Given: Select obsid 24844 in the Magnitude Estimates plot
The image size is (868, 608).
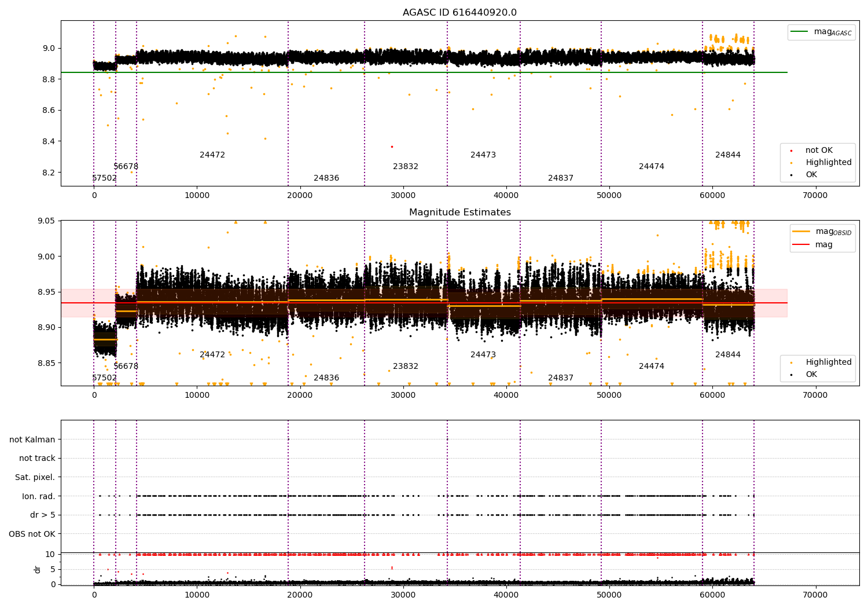Looking at the screenshot, I should pos(728,355).
